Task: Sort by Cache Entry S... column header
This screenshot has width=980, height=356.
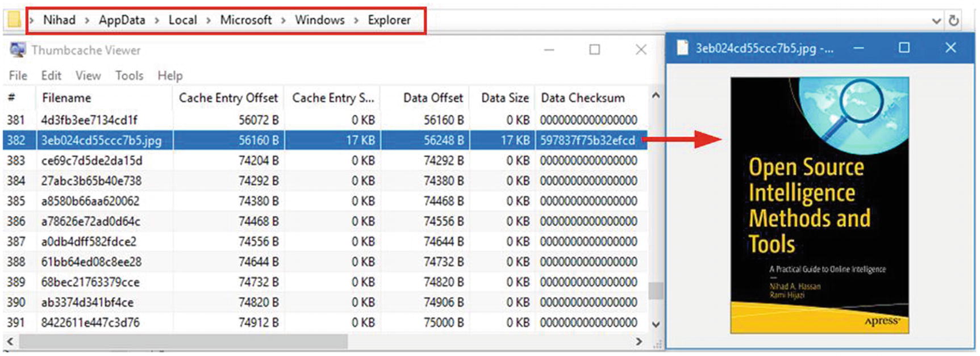Action: [x=332, y=98]
